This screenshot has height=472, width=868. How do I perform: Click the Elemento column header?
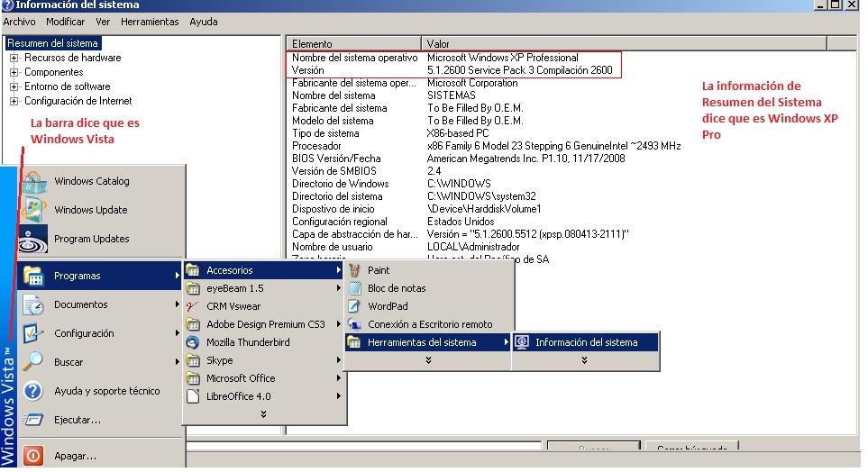pyautogui.click(x=312, y=43)
